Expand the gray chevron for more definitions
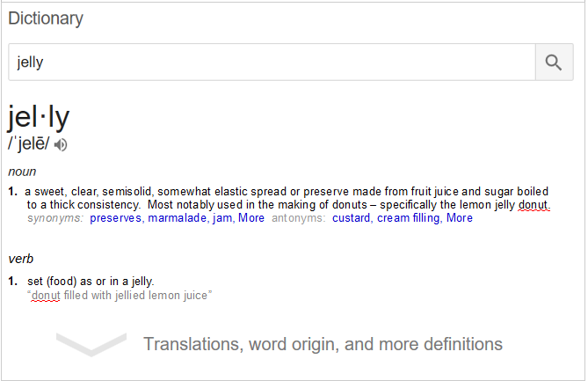Screen dimensions: 588x381 [91, 344]
